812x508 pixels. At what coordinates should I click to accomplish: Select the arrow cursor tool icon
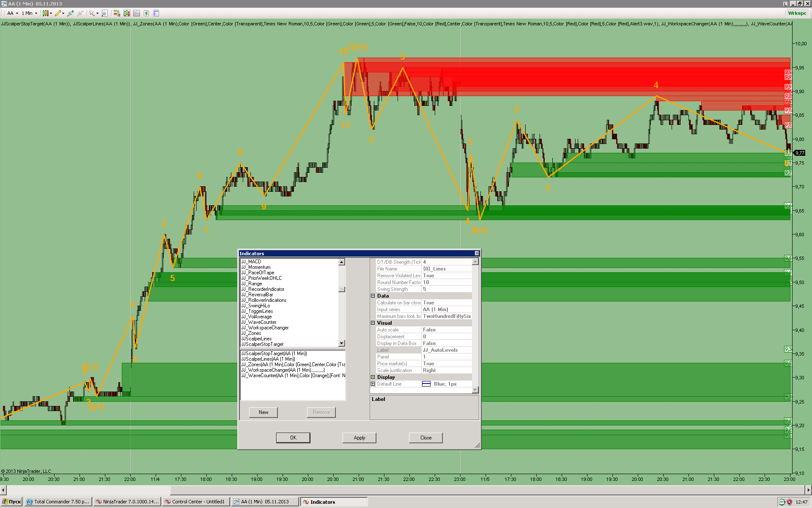92,13
